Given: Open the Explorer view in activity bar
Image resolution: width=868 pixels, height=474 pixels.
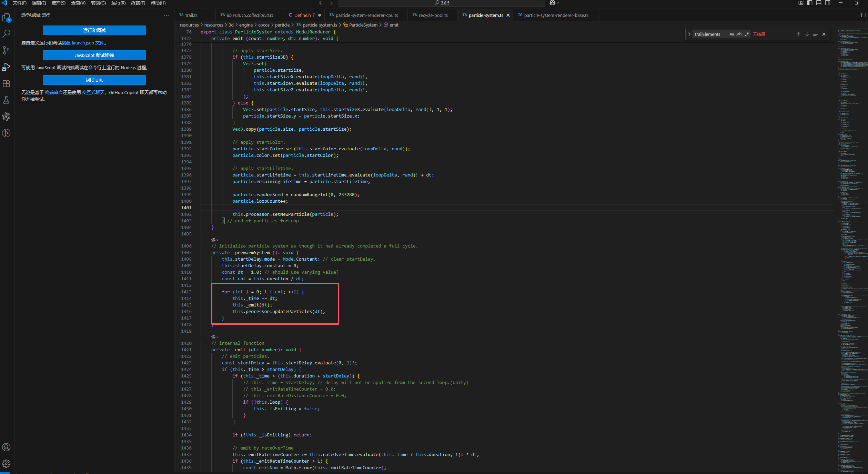Looking at the screenshot, I should (7, 17).
